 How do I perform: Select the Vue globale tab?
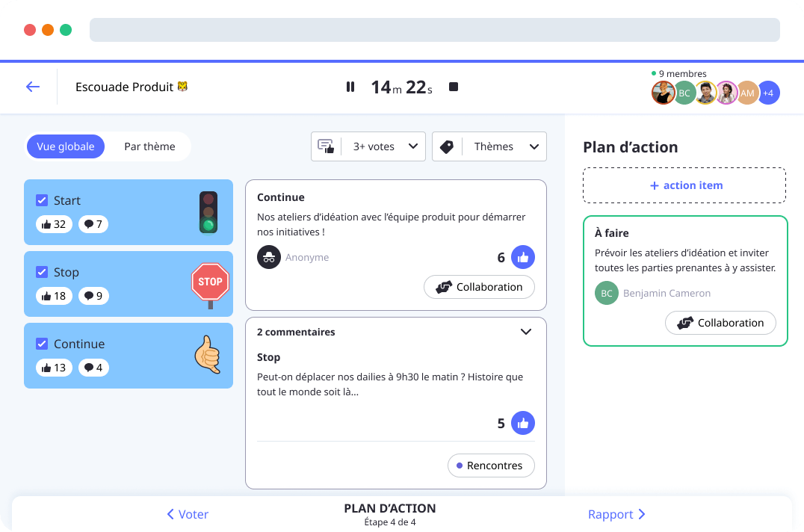pos(65,146)
